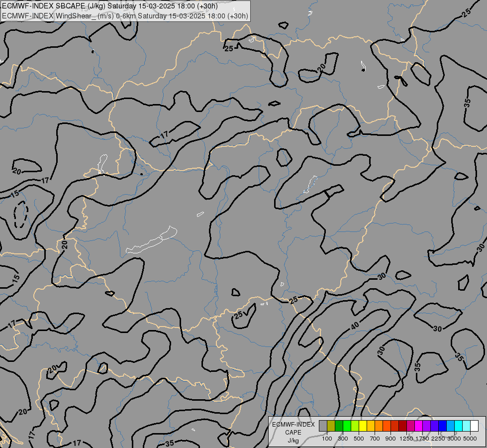The image size is (487, 448).
Task: Click the '1250' legend tick value
Action: 406,439
